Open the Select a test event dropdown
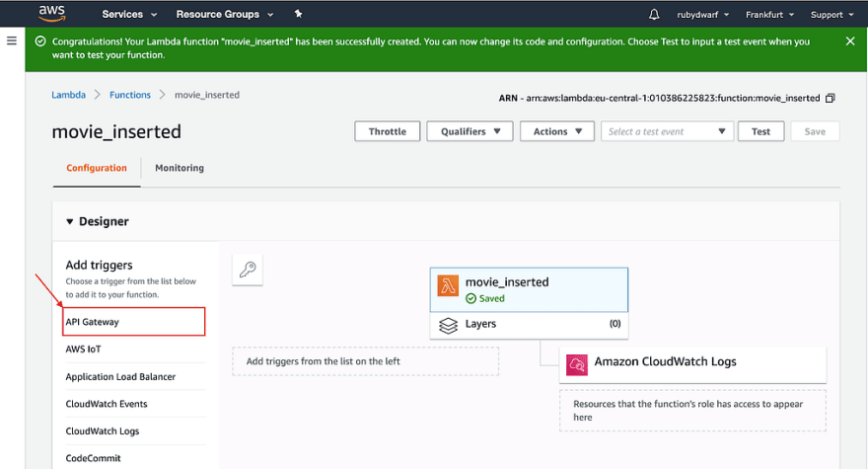868x469 pixels. [667, 131]
